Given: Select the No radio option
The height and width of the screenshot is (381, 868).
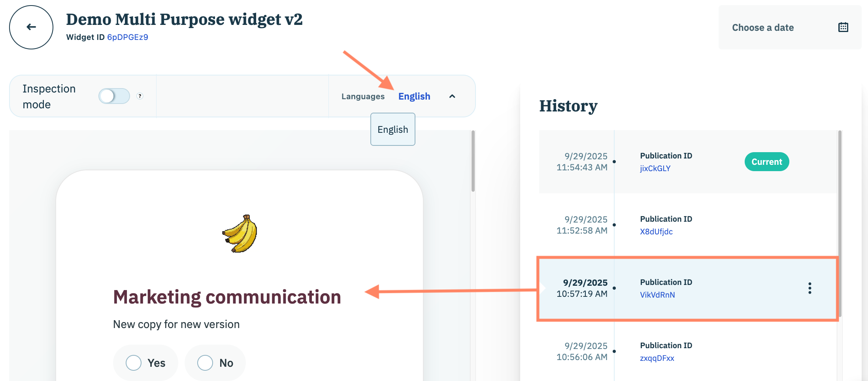Looking at the screenshot, I should [x=206, y=362].
